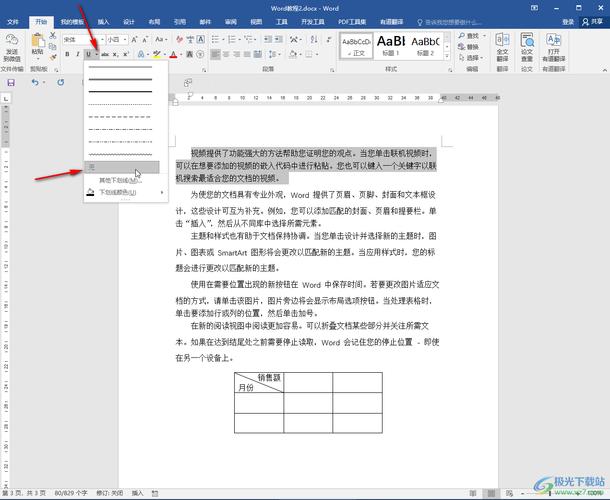This screenshot has height=500, width=610.
Task: Click the Phonetic Guide icon
Action: click(x=190, y=40)
